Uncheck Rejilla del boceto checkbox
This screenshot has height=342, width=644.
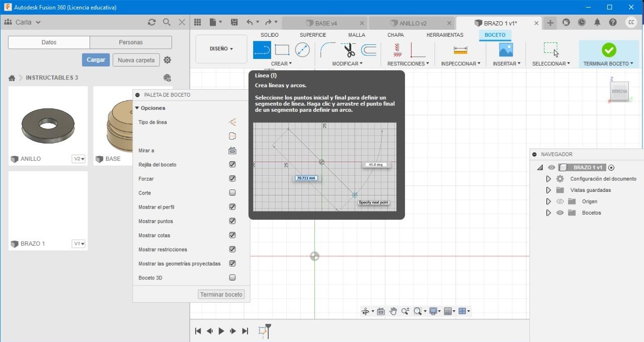click(232, 165)
